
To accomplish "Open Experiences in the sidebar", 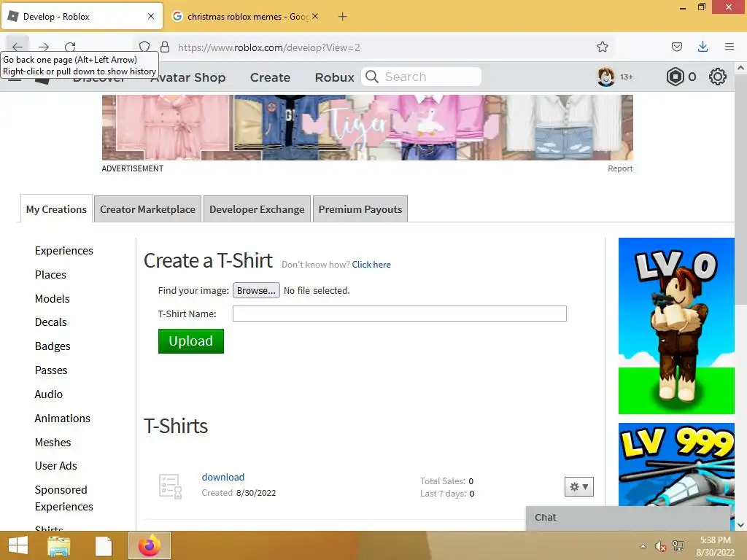I will point(64,251).
